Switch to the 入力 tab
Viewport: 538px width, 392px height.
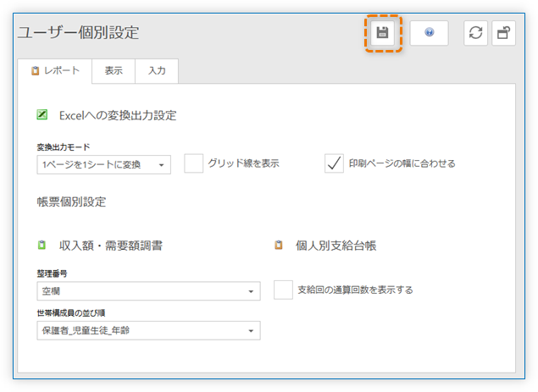(157, 71)
